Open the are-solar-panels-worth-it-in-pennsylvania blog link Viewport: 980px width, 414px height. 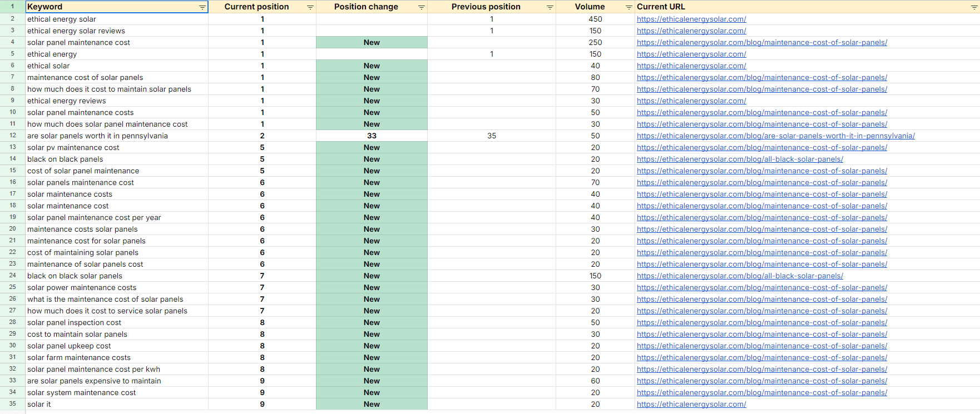pyautogui.click(x=775, y=136)
